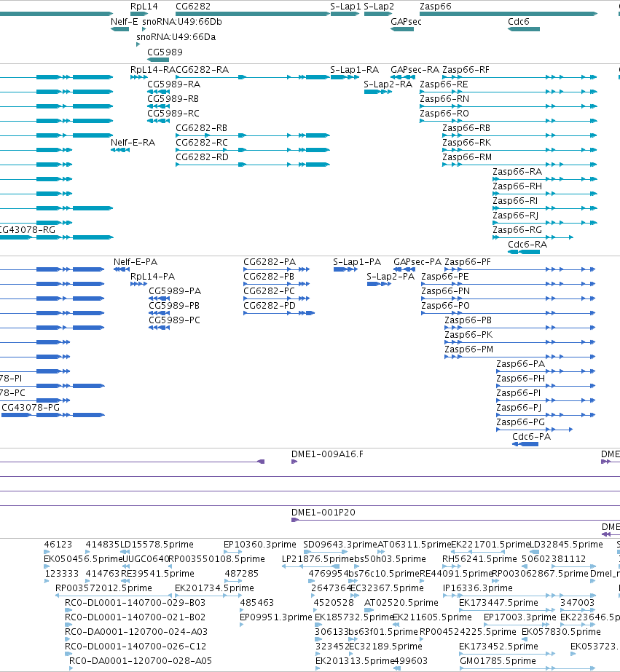Select transcript CG43078-RG
The image size is (620, 672).
coord(28,230)
